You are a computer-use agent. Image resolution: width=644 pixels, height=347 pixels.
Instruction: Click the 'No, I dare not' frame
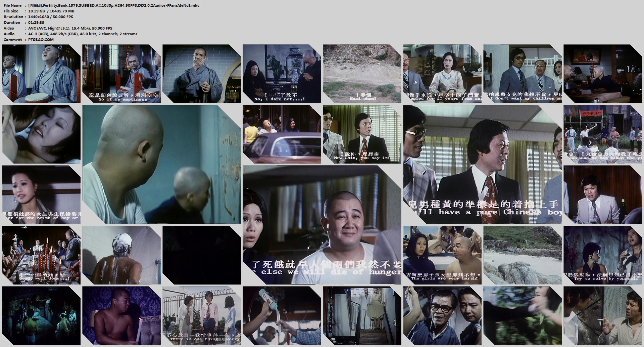(282, 74)
